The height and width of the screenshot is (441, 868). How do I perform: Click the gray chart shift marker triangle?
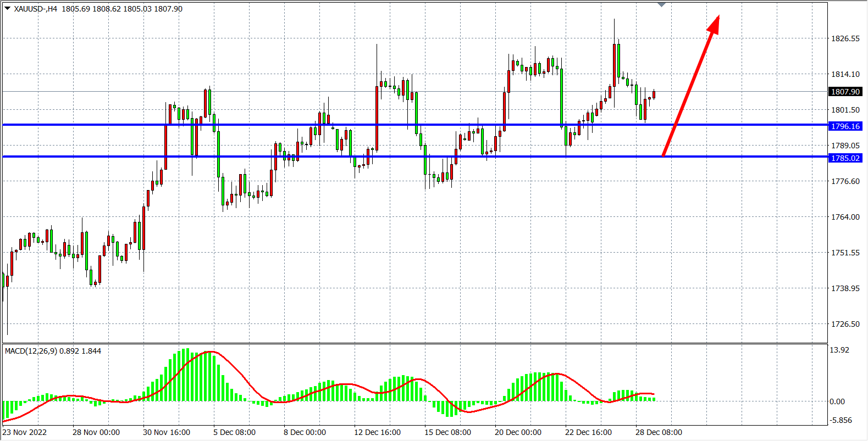coord(661,5)
